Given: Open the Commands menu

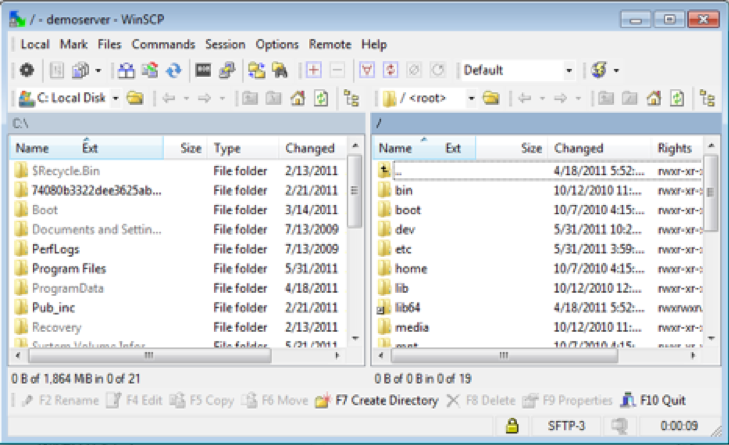Looking at the screenshot, I should [163, 44].
